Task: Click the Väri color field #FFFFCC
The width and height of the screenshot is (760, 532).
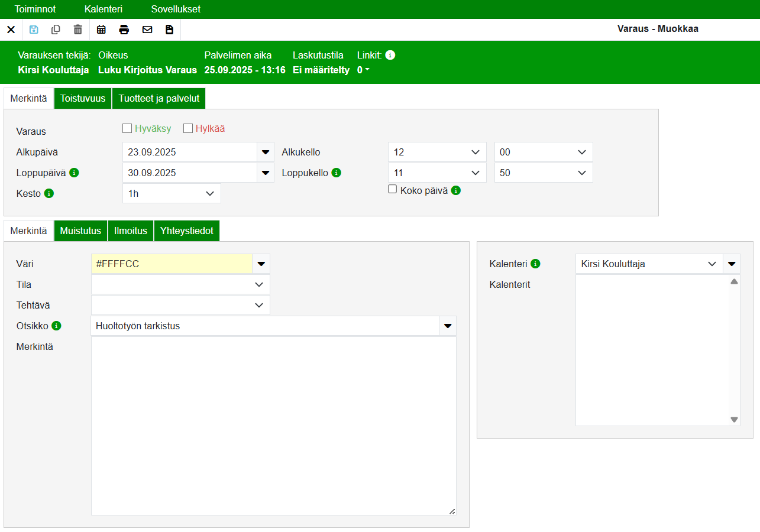Action: pyautogui.click(x=172, y=264)
